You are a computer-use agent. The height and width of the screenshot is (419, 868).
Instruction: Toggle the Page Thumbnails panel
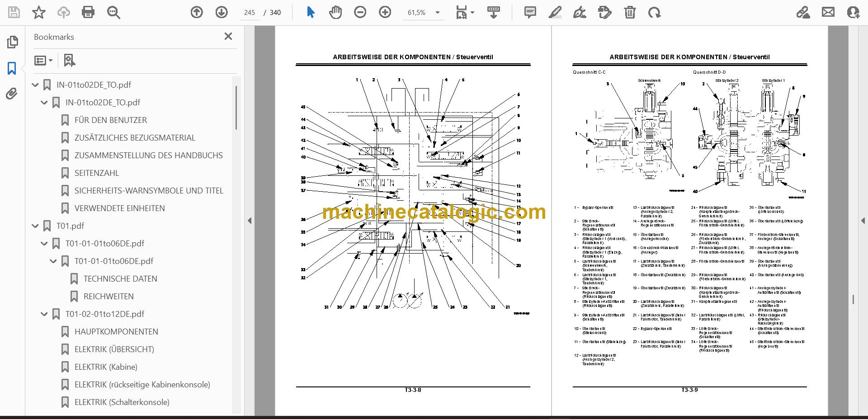(x=12, y=42)
